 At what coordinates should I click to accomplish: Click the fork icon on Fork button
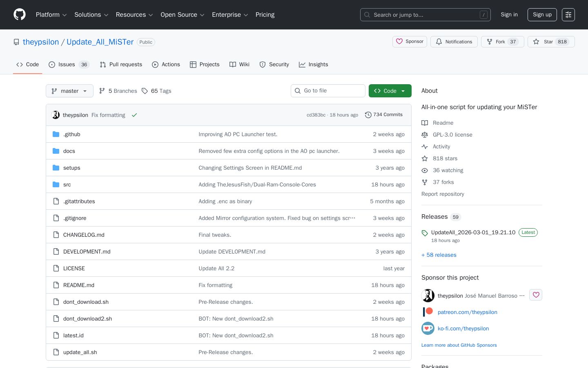pos(489,42)
